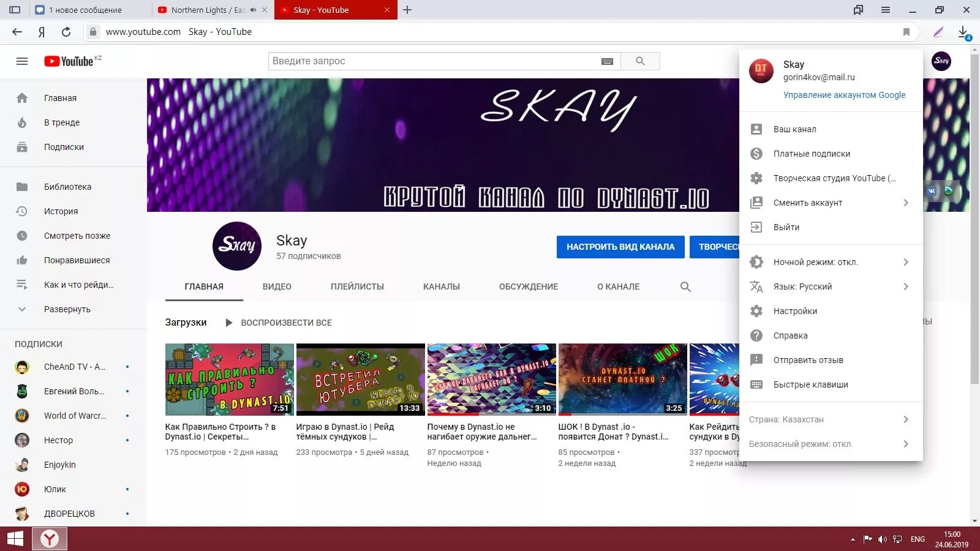Screen dimensions: 980x551
Task: Open browser downloads arrow icon
Action: 963,32
